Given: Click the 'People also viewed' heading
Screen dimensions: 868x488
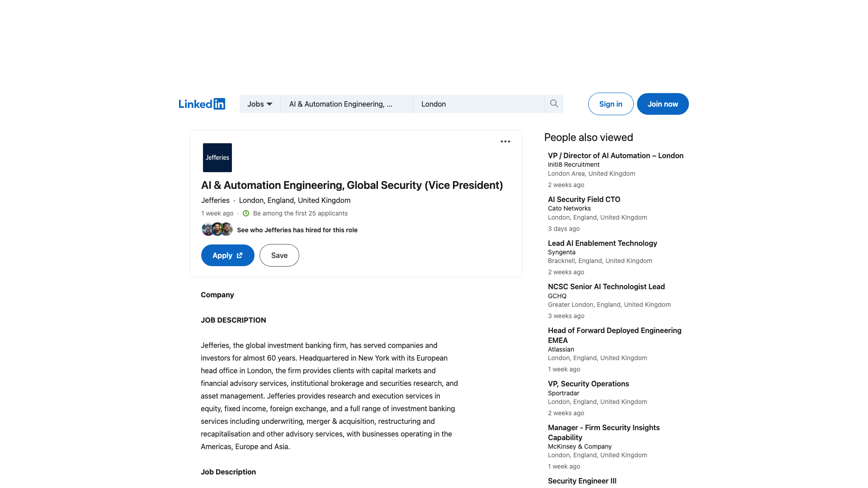Looking at the screenshot, I should (589, 137).
